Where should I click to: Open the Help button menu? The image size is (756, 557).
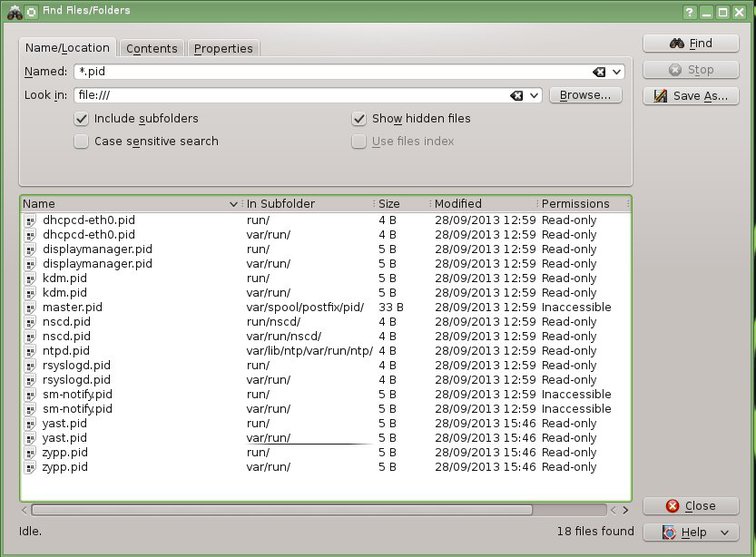(x=692, y=532)
